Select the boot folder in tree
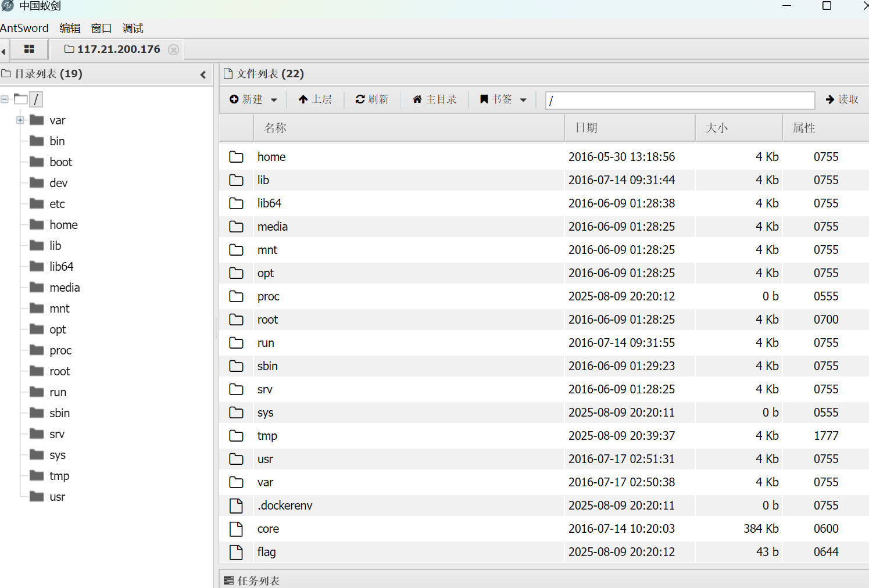869x588 pixels. coord(61,162)
